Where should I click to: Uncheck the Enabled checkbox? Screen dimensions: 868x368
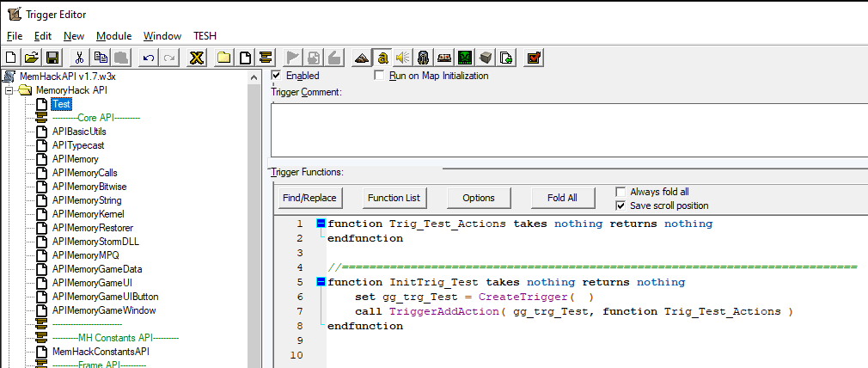coord(276,76)
